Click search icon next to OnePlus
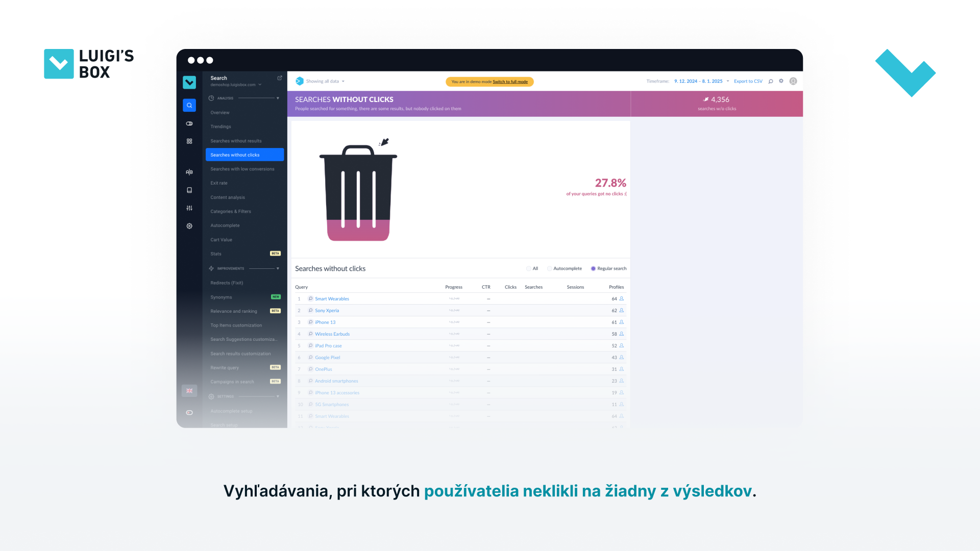 click(x=310, y=369)
